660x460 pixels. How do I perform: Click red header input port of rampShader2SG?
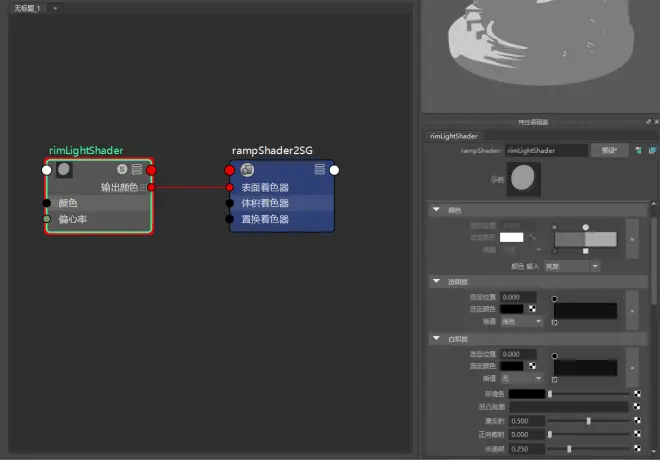tap(229, 170)
